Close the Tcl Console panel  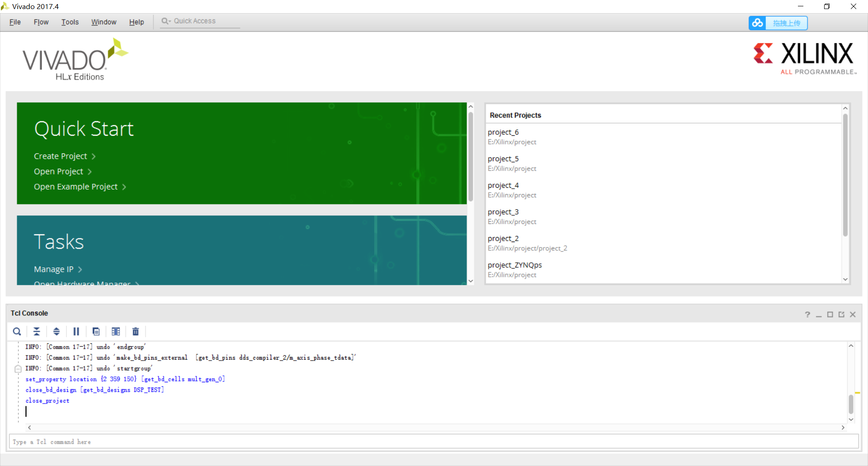(x=853, y=314)
